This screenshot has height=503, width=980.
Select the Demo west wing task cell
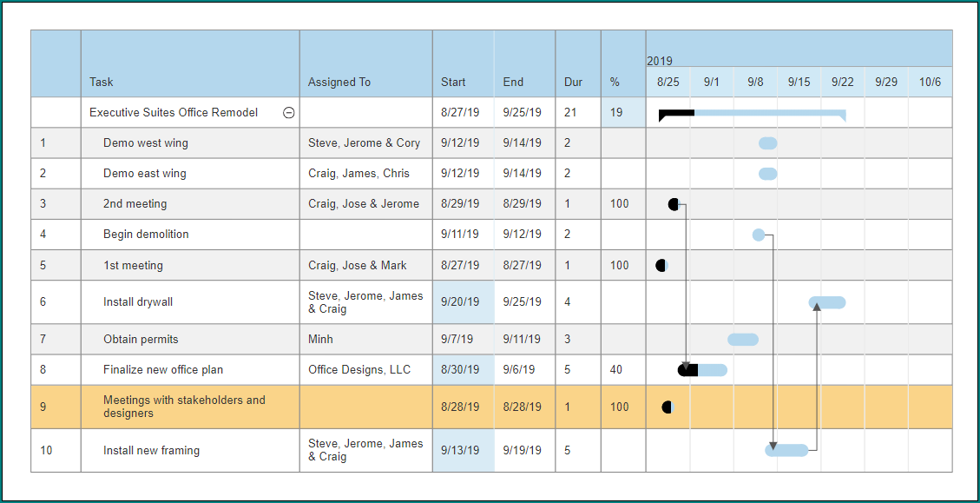[x=190, y=143]
